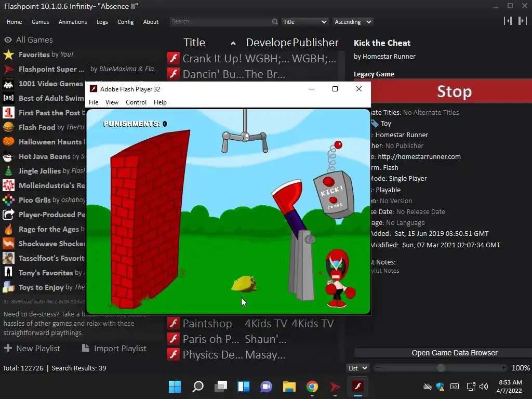
Task: Click the Shockwave Shockers icon
Action: pyautogui.click(x=8, y=244)
